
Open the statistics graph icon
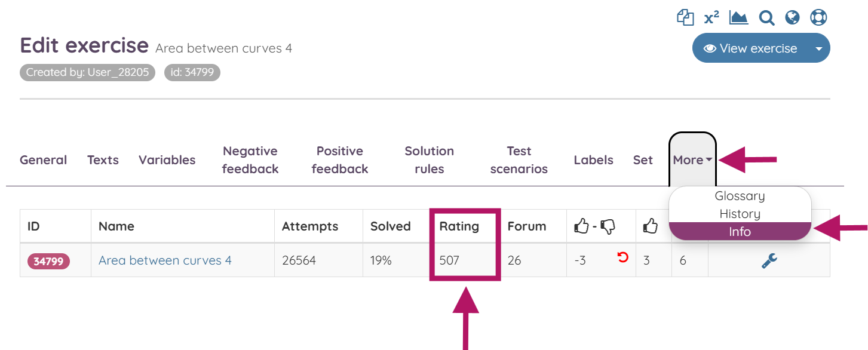(738, 17)
